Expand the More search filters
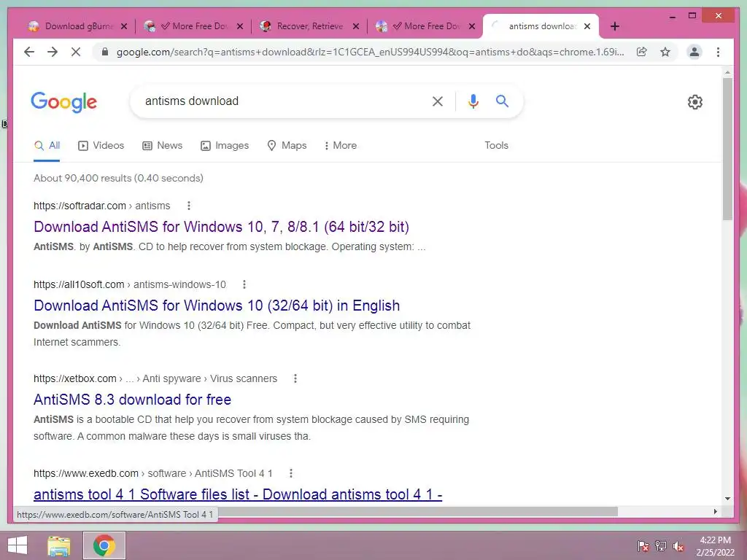The width and height of the screenshot is (747, 560). pos(340,146)
